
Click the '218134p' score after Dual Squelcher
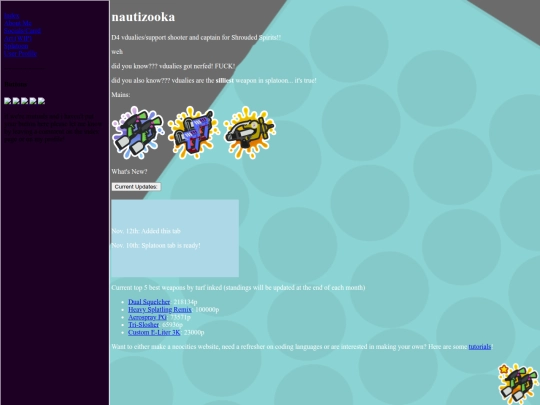point(185,302)
